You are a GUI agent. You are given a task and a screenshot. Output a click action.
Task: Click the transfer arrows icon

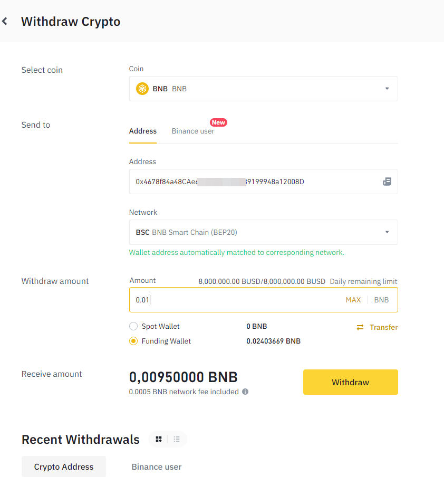(x=360, y=327)
